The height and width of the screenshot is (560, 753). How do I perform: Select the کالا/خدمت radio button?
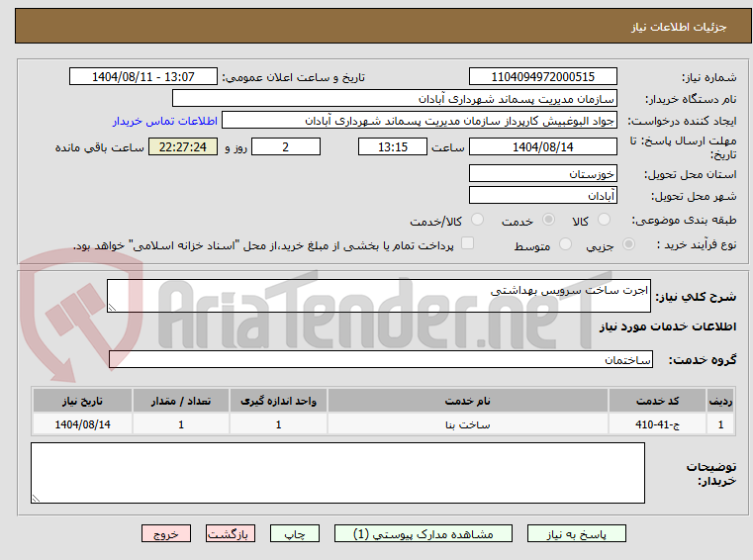pos(477,220)
